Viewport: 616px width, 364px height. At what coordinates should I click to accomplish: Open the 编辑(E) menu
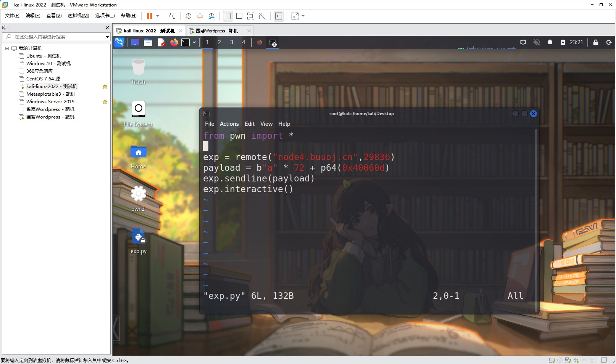(x=33, y=16)
